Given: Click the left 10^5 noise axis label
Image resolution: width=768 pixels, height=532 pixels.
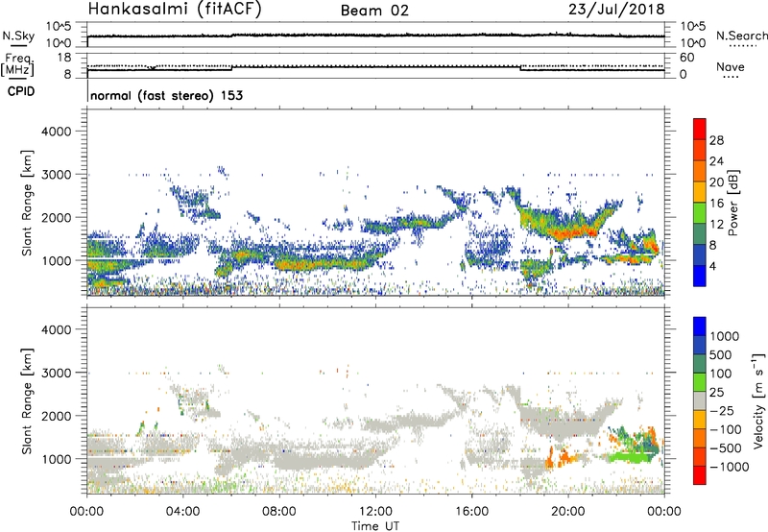Looking at the screenshot, I should tap(59, 26).
